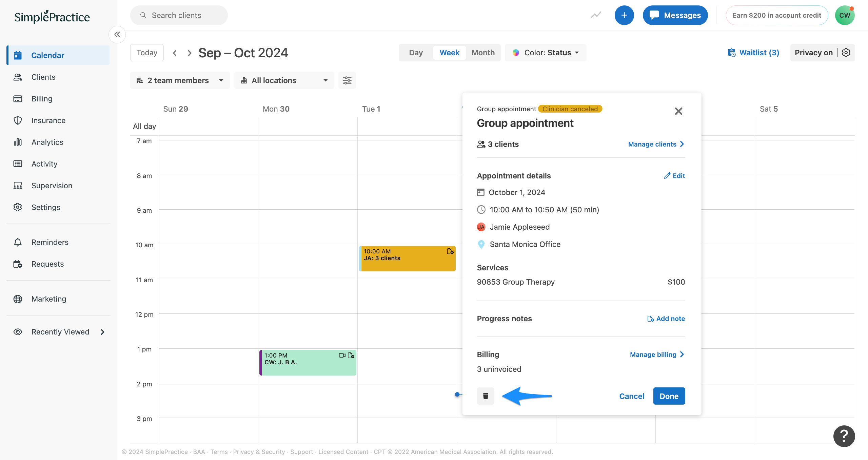This screenshot has width=868, height=460.
Task: Open Waitlist (3)
Action: point(753,53)
